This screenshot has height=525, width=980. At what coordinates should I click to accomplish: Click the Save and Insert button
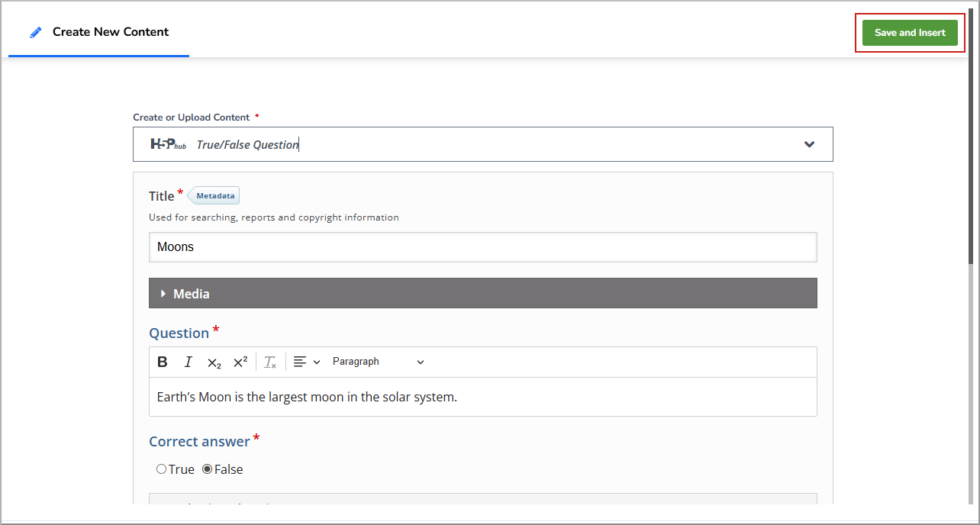click(910, 32)
